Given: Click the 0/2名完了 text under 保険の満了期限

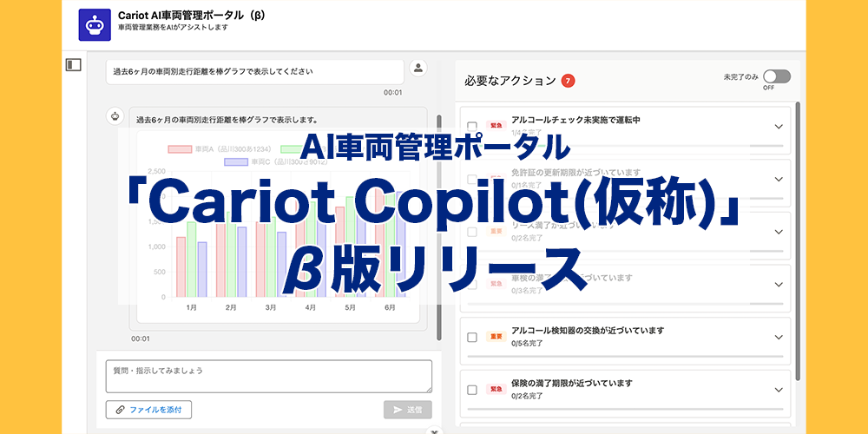Looking at the screenshot, I should pos(528,396).
